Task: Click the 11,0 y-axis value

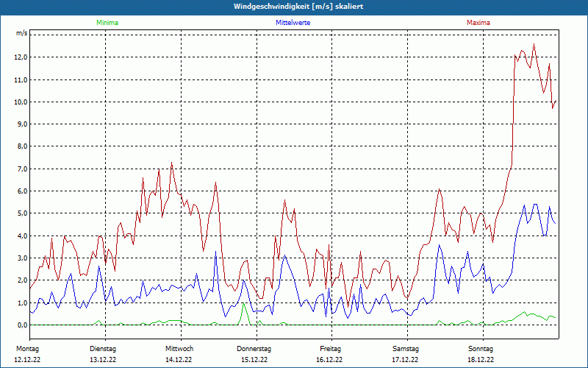Action: [x=21, y=79]
